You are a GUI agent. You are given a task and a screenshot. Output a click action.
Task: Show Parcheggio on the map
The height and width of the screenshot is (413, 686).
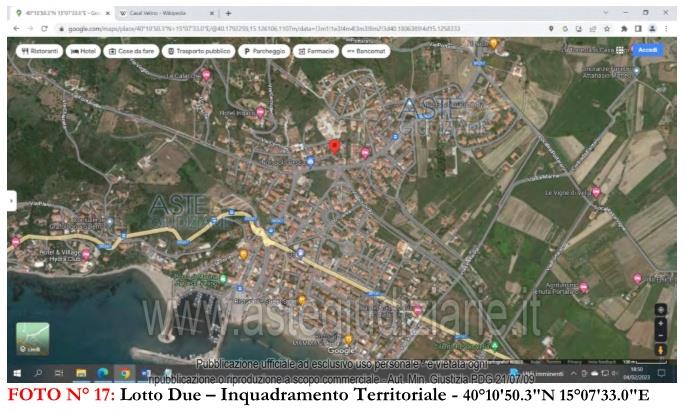[x=264, y=51]
